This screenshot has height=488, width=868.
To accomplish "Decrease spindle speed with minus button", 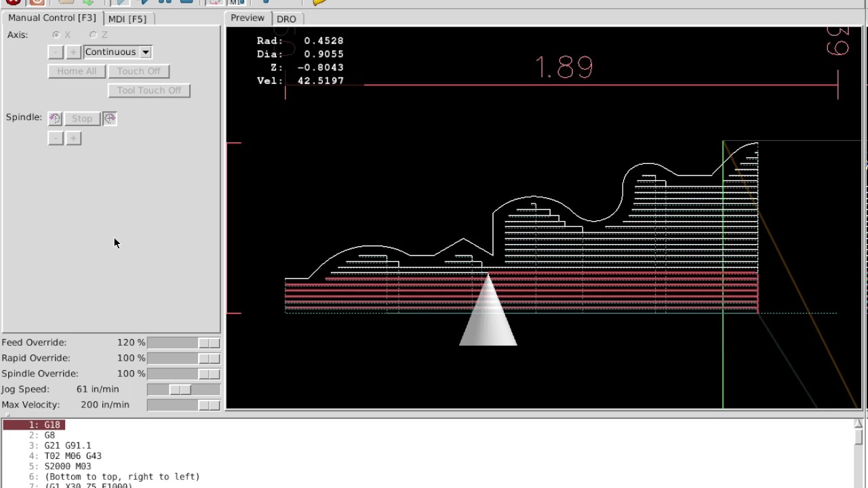I will click(x=56, y=138).
